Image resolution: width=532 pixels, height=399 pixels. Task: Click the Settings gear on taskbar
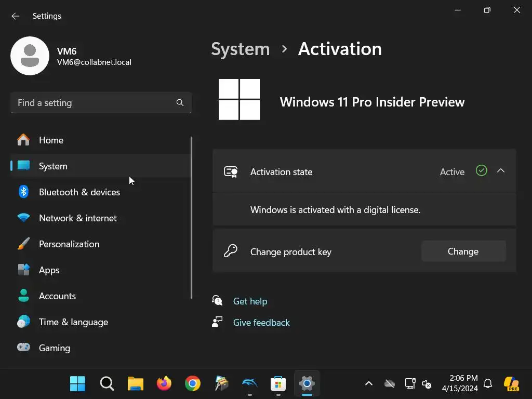coord(307,384)
